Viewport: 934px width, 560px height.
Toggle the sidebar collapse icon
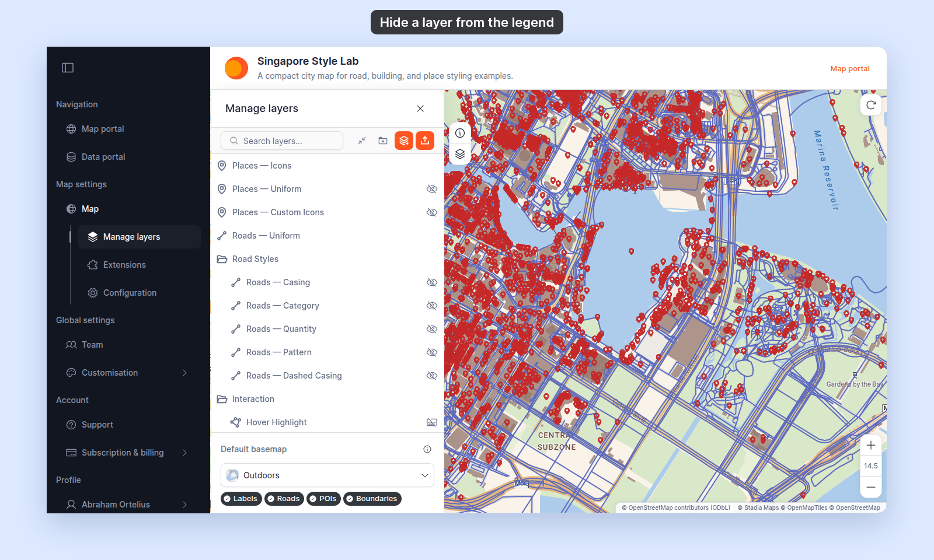68,68
